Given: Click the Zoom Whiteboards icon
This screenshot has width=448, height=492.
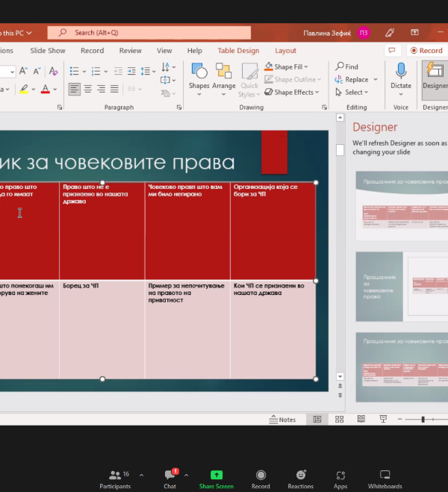Looking at the screenshot, I should point(385,479).
